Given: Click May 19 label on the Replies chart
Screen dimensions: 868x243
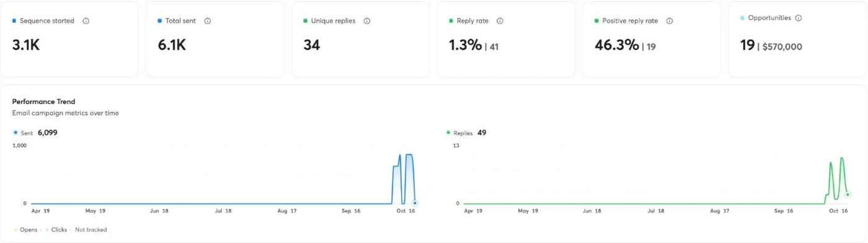Looking at the screenshot, I should pyautogui.click(x=528, y=211).
